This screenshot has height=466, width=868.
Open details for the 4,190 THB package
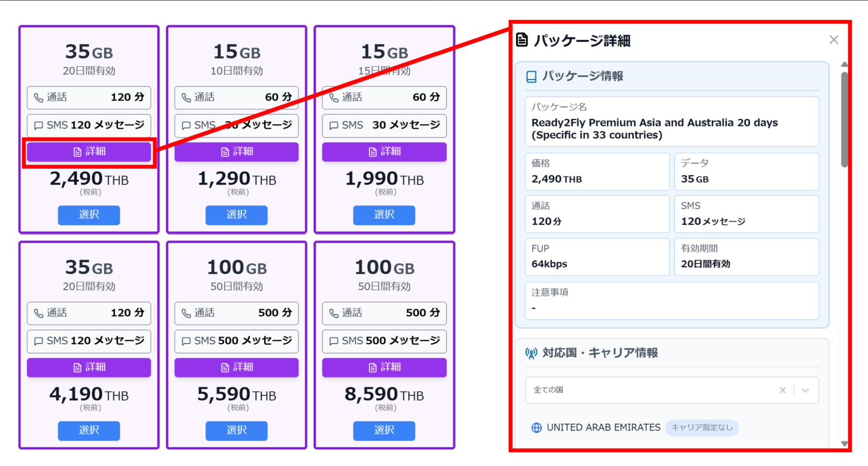click(x=89, y=367)
